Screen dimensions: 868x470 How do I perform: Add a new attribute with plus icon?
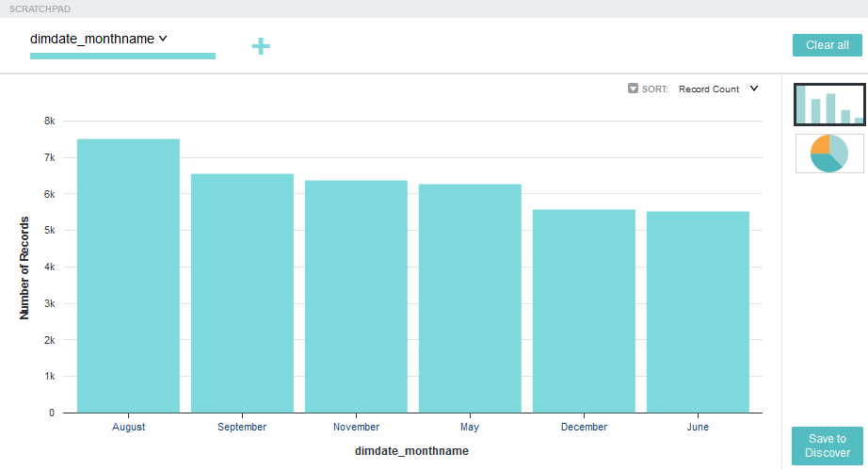click(261, 46)
